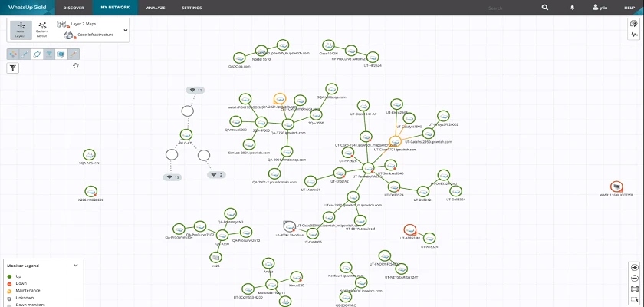The width and height of the screenshot is (644, 307).
Task: Fit the map to the window
Action: 635,289
